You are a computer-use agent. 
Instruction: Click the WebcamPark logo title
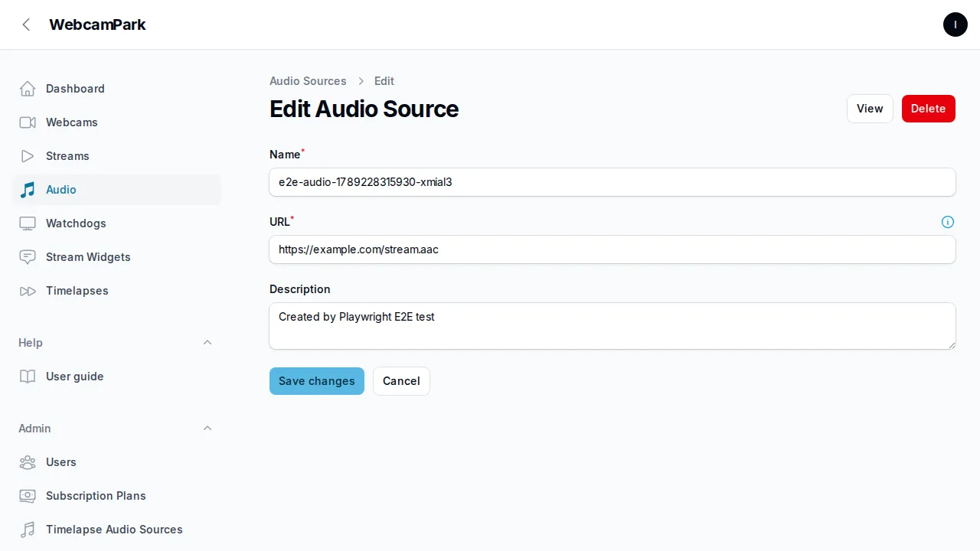97,24
